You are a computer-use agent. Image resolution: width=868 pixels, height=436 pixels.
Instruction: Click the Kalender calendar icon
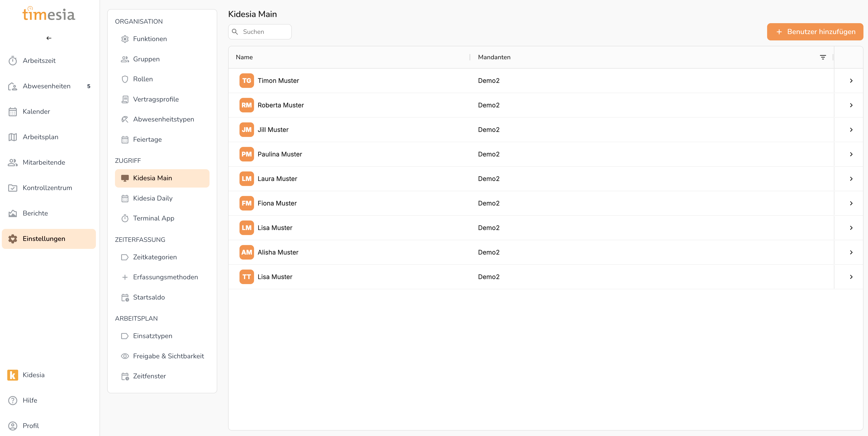(x=12, y=112)
